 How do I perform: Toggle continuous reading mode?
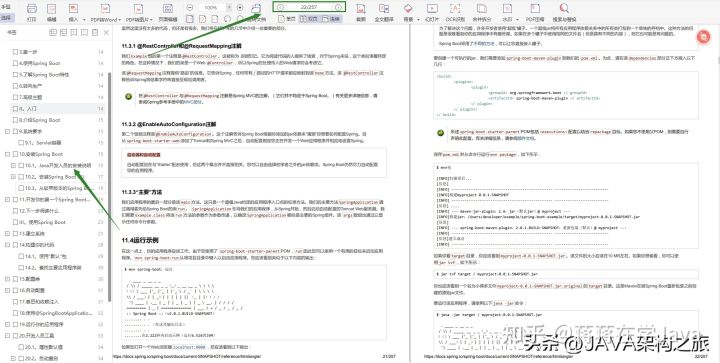click(x=332, y=19)
